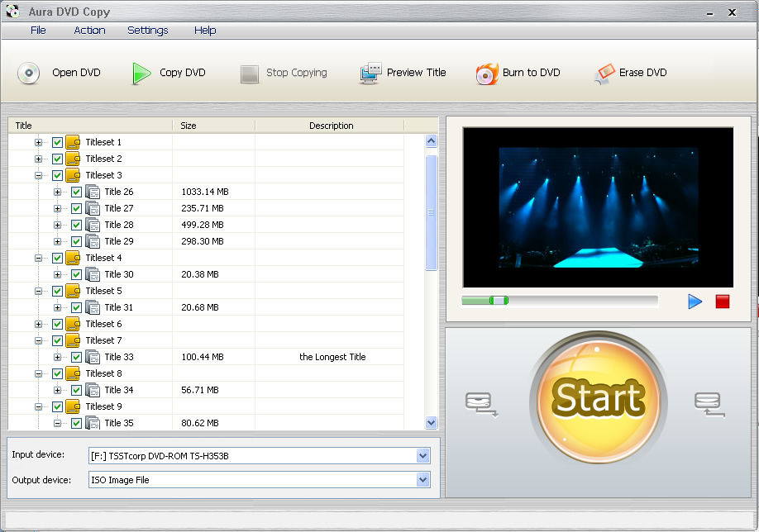This screenshot has height=532, width=759.
Task: Open the Settings menu
Action: [x=147, y=31]
